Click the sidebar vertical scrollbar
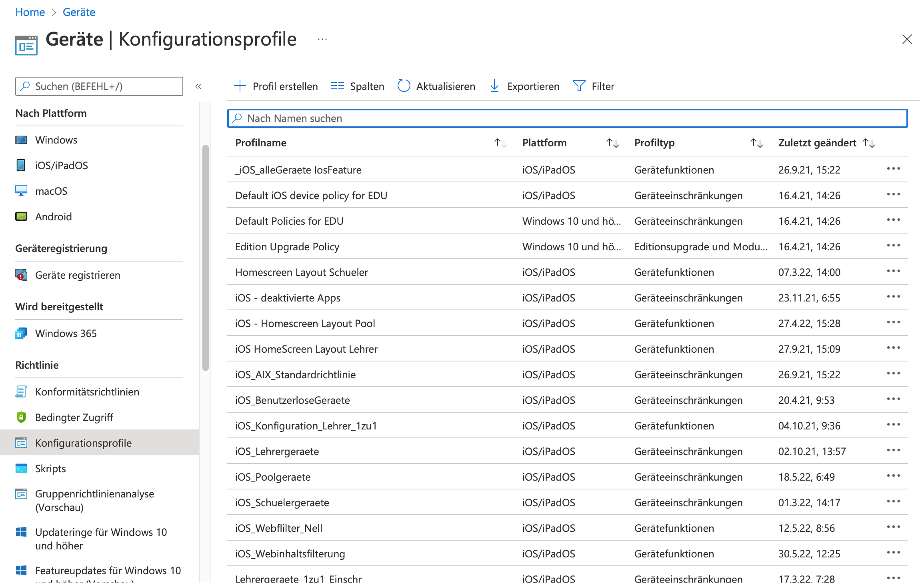Viewport: 924px width, 583px height. tap(206, 258)
